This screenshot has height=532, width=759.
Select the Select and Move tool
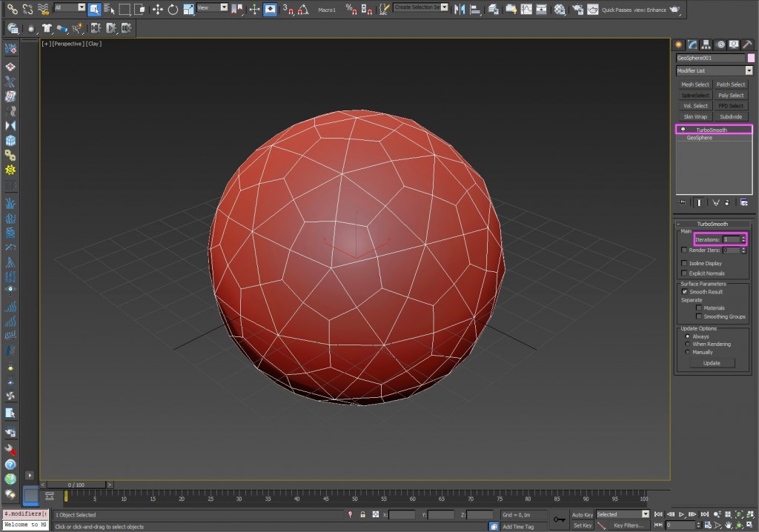click(x=158, y=9)
